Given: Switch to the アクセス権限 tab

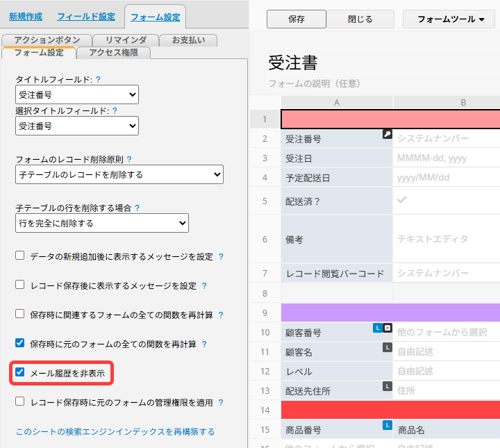Looking at the screenshot, I should click(113, 53).
